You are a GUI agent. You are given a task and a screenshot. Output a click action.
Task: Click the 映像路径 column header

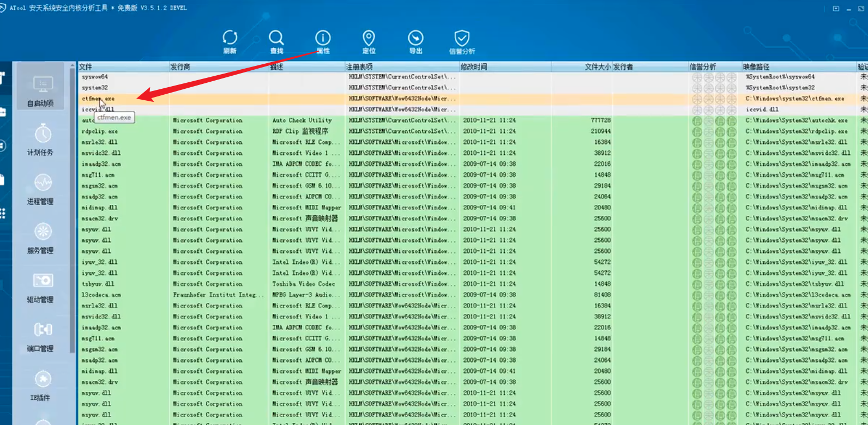[x=799, y=66]
